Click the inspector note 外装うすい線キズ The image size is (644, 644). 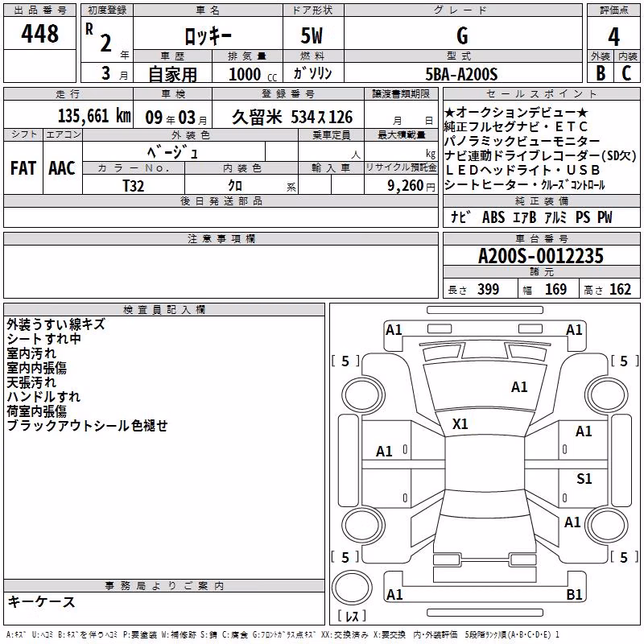(56, 324)
